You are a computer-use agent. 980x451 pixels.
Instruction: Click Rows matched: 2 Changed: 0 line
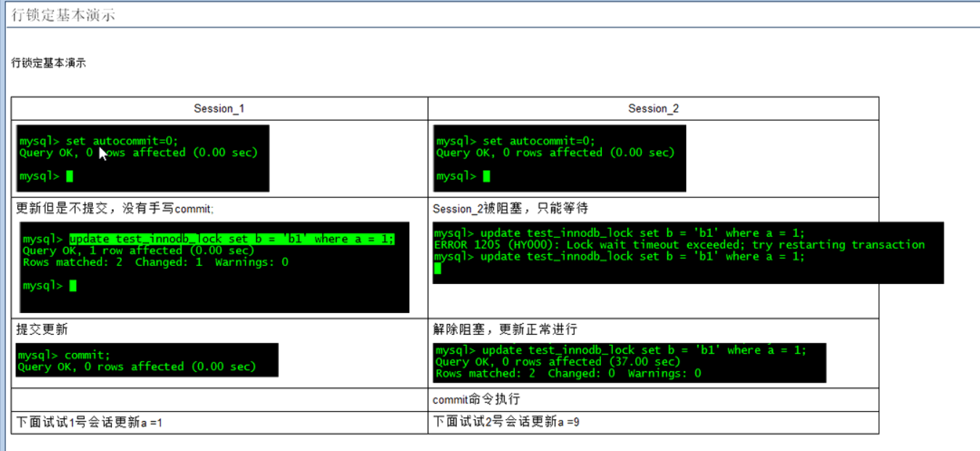click(568, 373)
